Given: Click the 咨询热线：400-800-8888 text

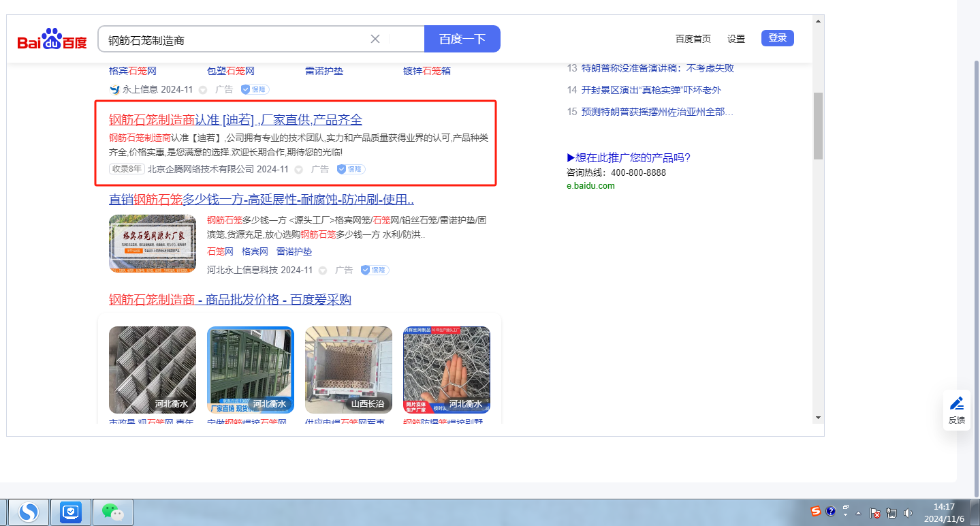Looking at the screenshot, I should pyautogui.click(x=616, y=173).
